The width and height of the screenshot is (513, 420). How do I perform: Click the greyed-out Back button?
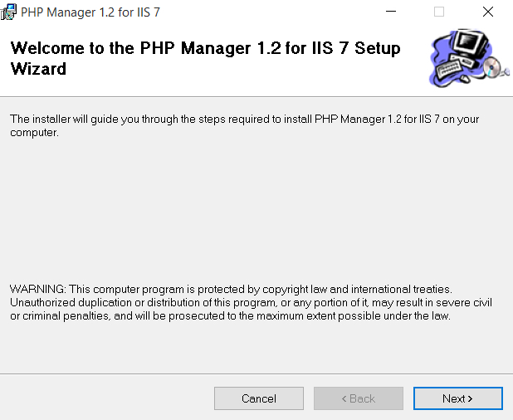359,398
